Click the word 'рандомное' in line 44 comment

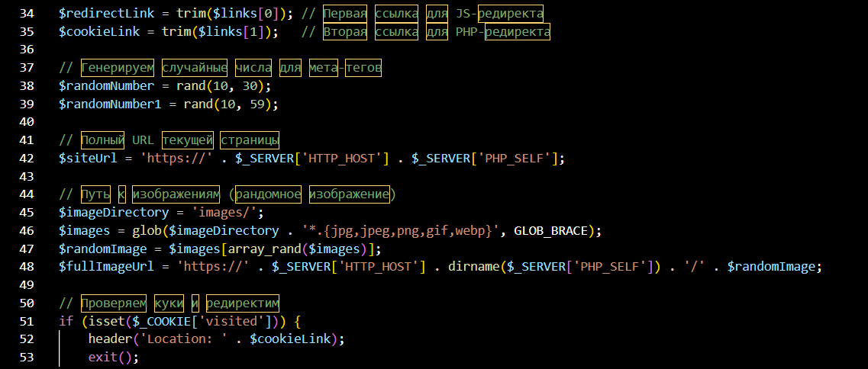(268, 194)
